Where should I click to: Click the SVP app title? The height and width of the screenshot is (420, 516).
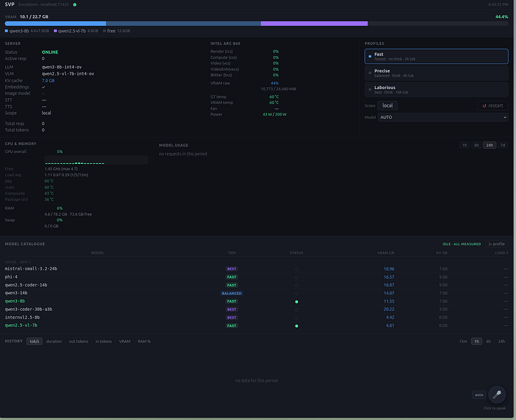click(10, 5)
